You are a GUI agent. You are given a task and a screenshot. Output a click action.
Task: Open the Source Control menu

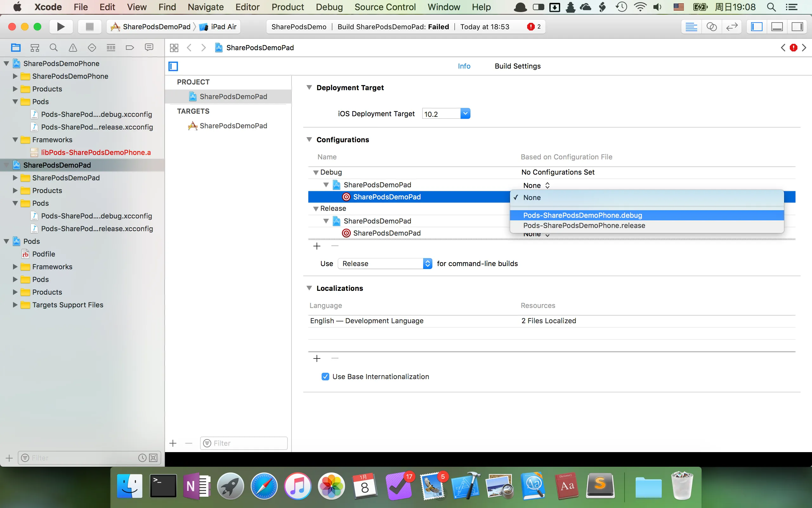tap(385, 7)
